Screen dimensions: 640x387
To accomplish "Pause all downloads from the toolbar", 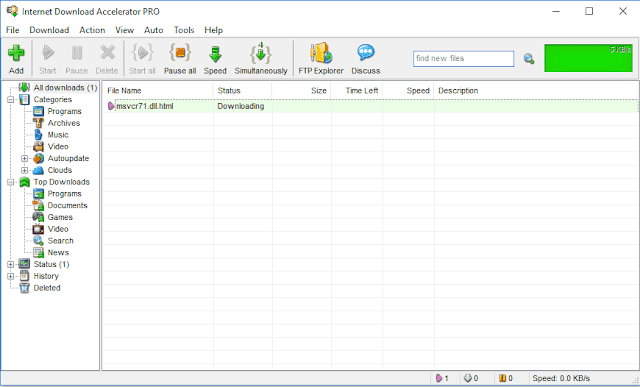I will [x=180, y=59].
